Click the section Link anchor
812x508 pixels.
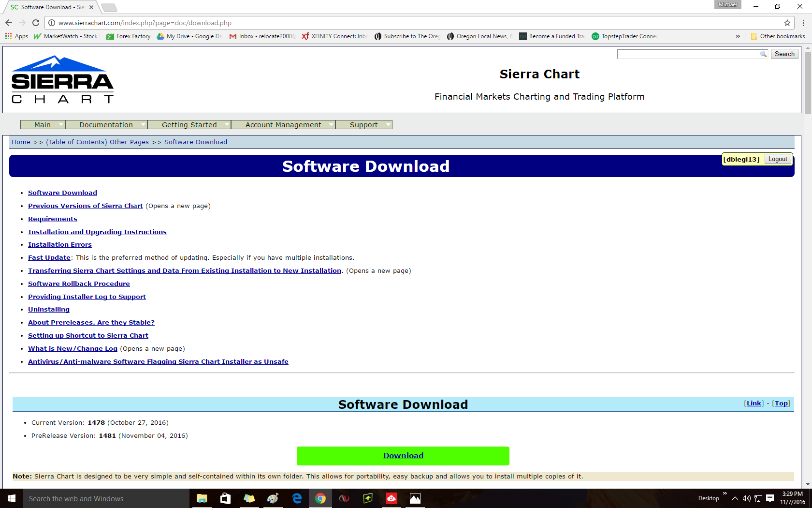(754, 403)
